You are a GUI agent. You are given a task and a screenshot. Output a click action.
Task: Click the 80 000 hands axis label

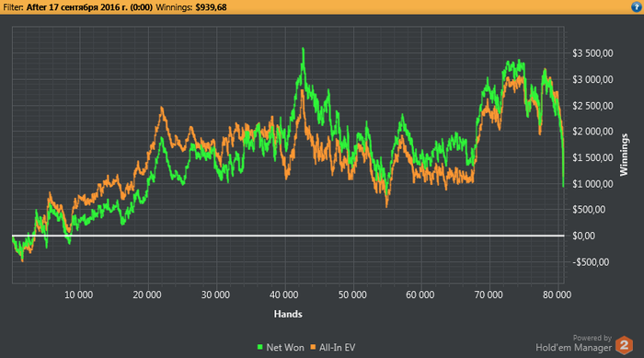(x=557, y=294)
